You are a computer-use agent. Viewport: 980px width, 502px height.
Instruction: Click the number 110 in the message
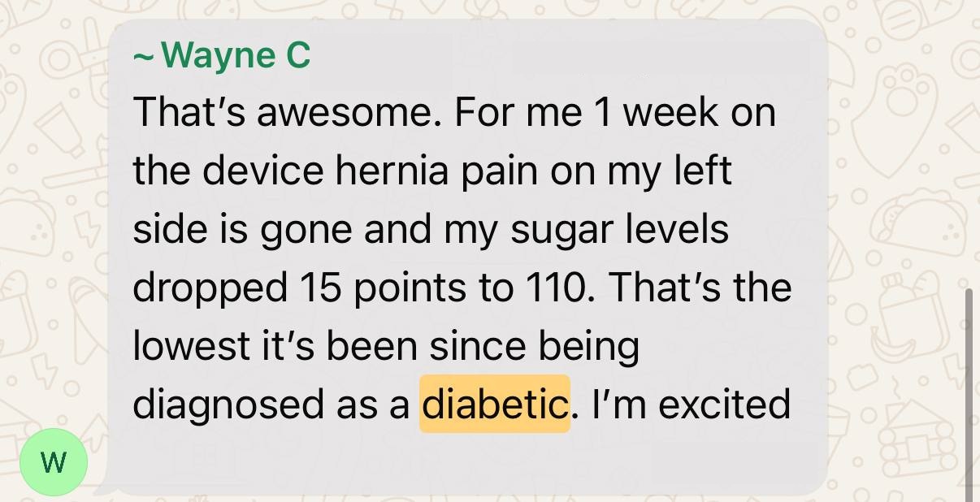click(553, 288)
